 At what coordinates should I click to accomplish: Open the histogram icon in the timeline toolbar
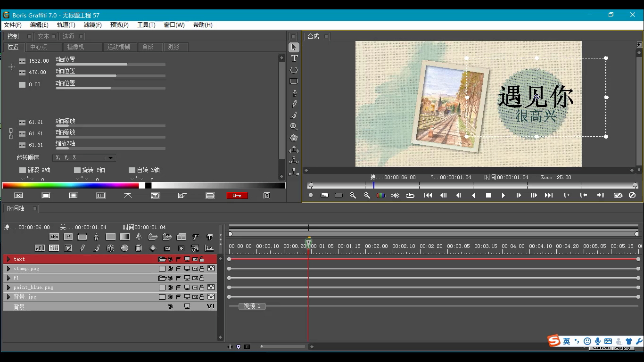[x=209, y=248]
